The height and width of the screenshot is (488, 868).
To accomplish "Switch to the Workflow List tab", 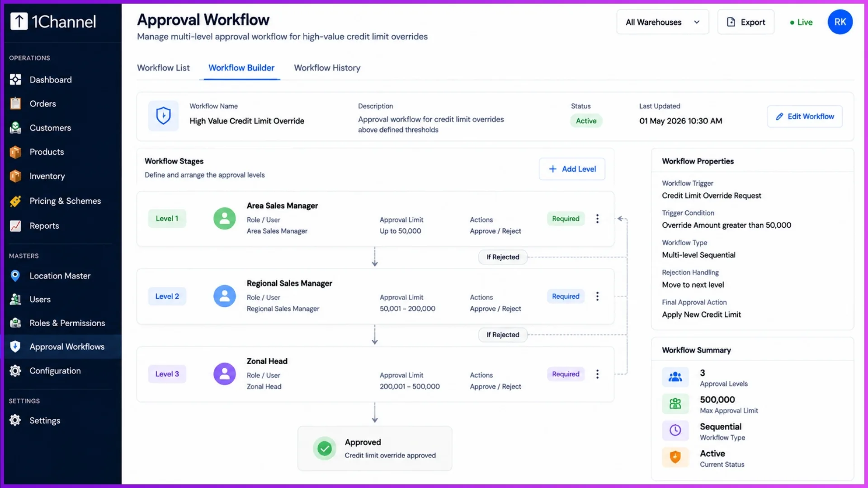I will coord(163,68).
